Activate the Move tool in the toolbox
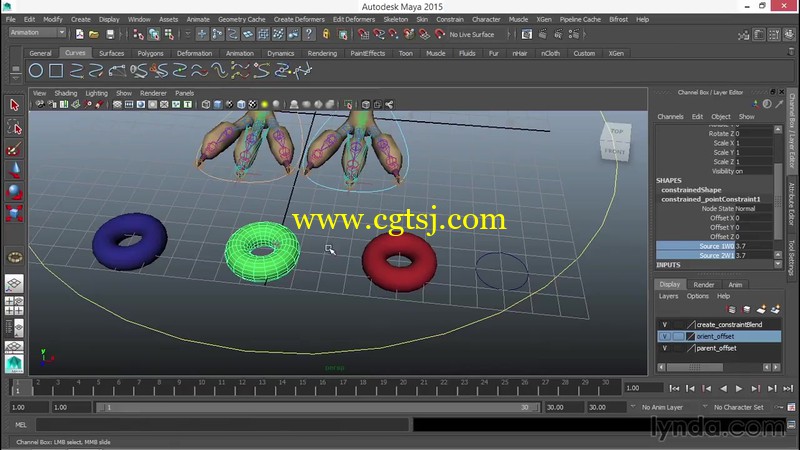This screenshot has width=800, height=450. pos(14,170)
